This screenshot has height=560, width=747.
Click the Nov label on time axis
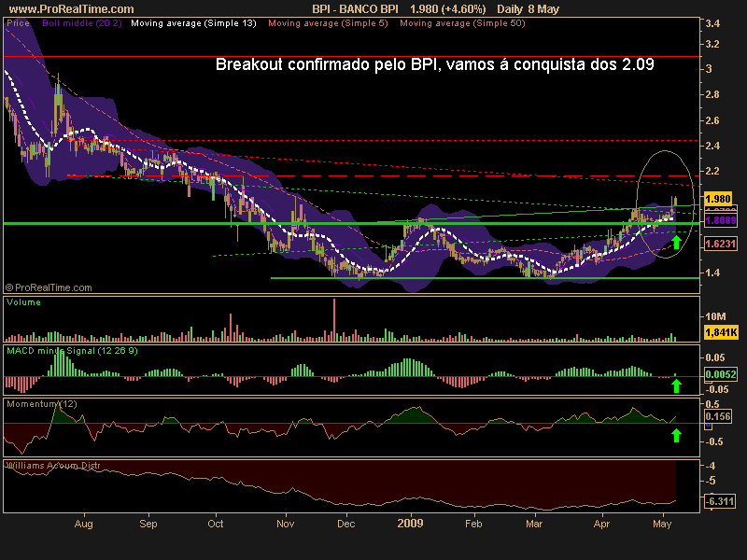(286, 524)
